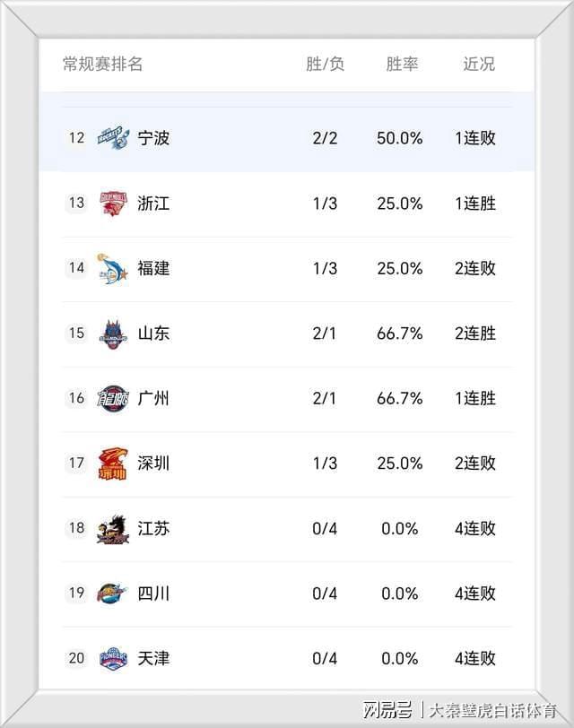Open the 广州 team name link

[x=153, y=398]
